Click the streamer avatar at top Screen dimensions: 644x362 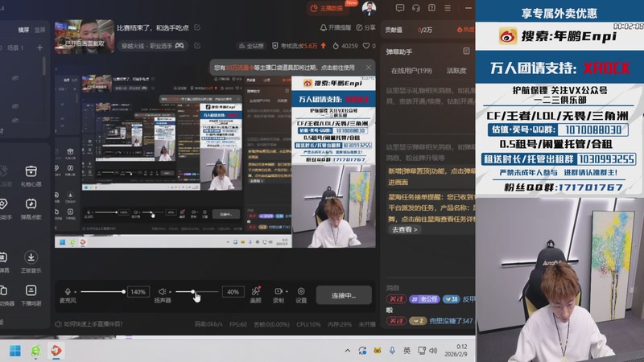(x=369, y=8)
